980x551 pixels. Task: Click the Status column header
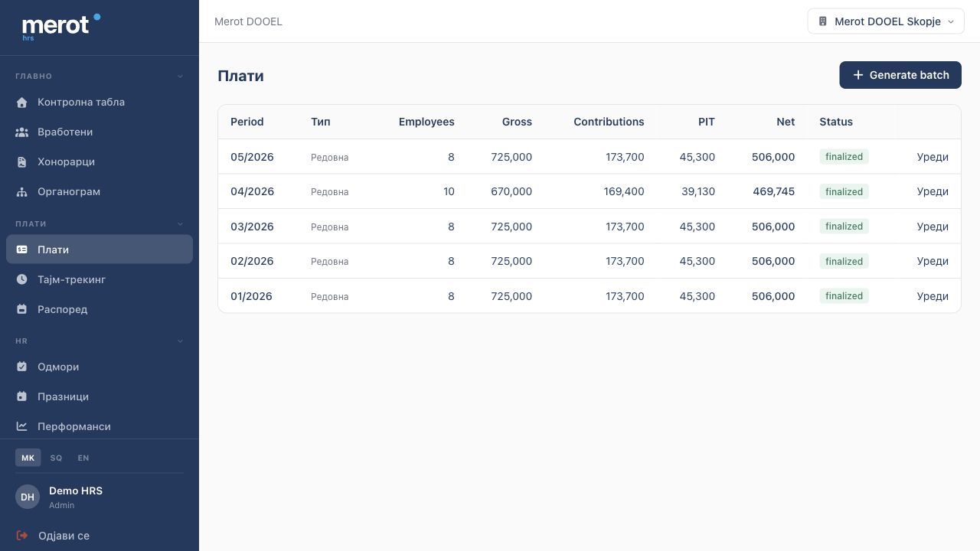tap(836, 122)
